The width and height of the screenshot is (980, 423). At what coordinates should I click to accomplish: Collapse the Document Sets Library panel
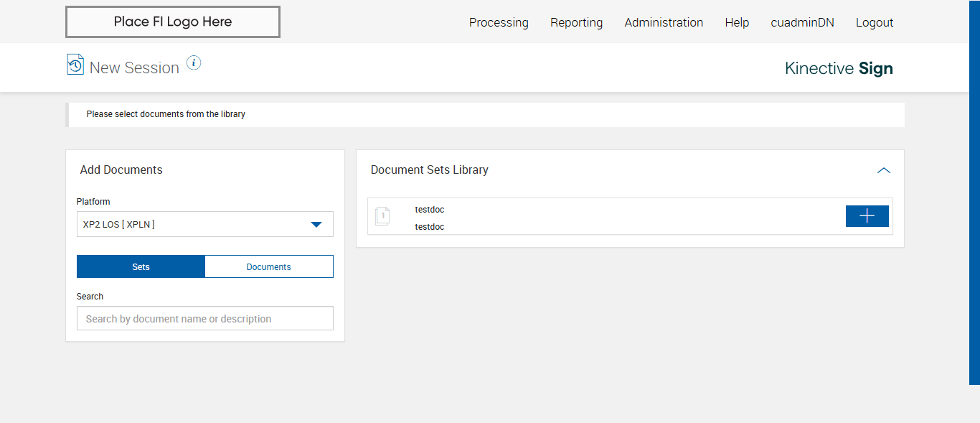coord(884,170)
